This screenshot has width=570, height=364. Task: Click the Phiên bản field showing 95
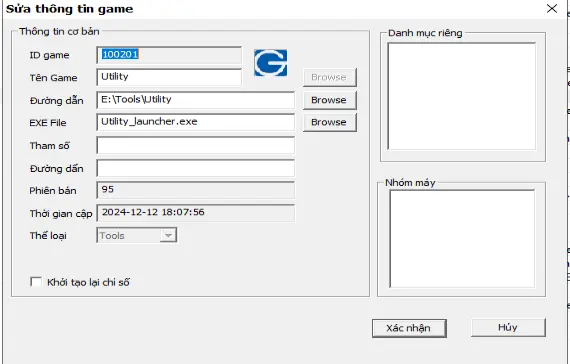[x=196, y=190]
